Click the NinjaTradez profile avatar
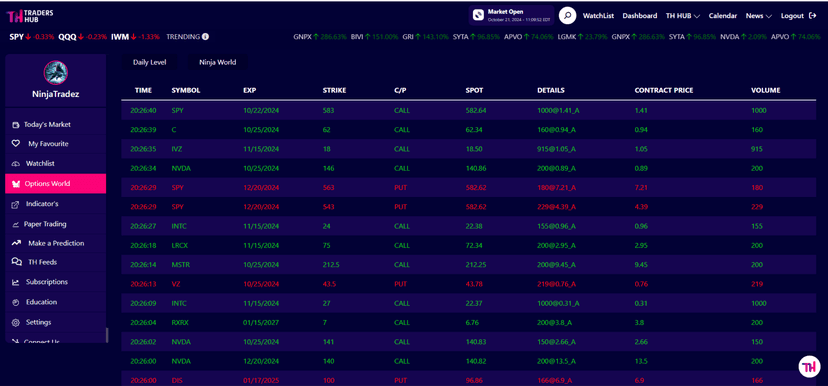This screenshot has height=386, width=828. click(x=55, y=73)
